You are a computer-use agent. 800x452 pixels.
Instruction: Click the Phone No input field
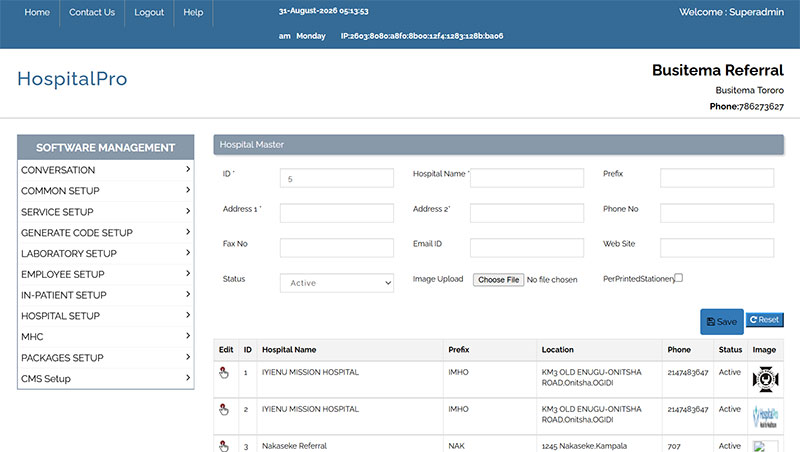pyautogui.click(x=717, y=213)
